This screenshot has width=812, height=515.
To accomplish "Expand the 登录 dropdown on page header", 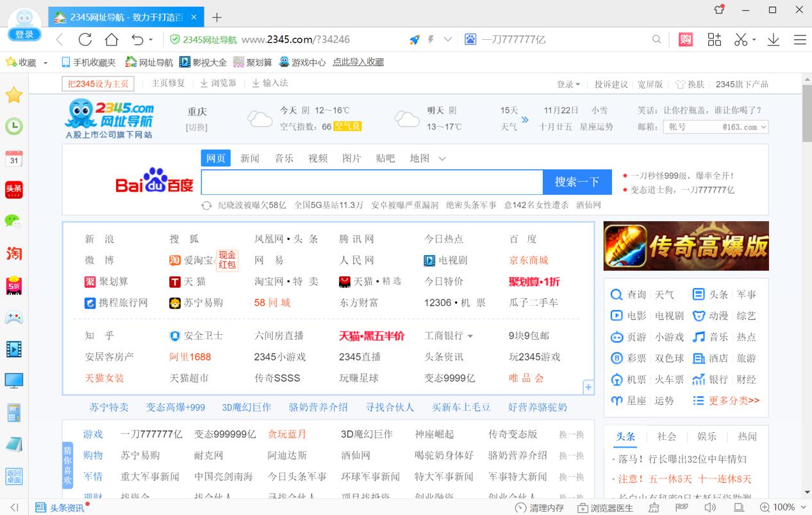I will click(x=568, y=84).
